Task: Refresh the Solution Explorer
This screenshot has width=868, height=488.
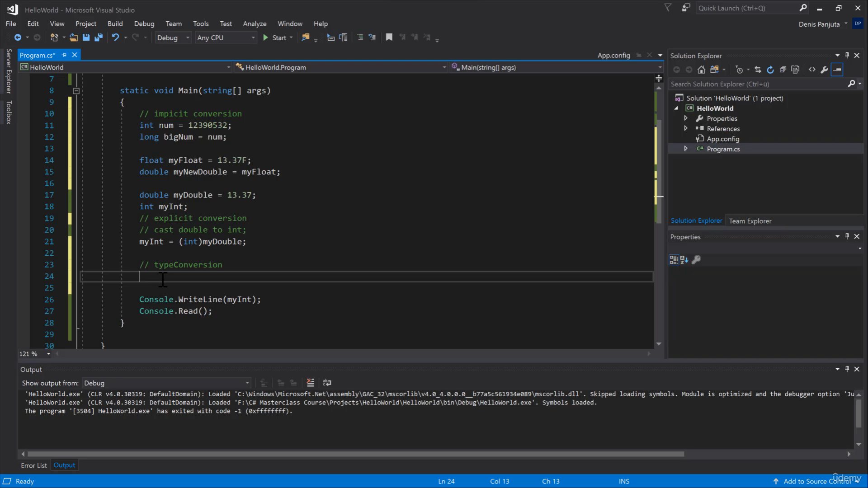Action: [x=770, y=70]
